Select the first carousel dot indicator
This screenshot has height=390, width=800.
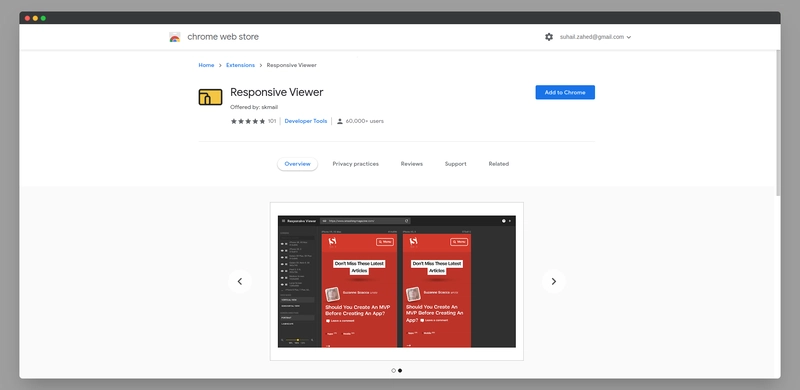[393, 371]
